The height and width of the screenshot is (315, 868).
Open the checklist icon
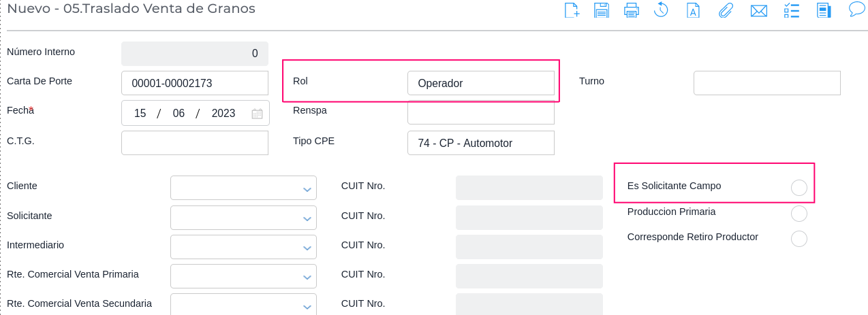pyautogui.click(x=792, y=10)
